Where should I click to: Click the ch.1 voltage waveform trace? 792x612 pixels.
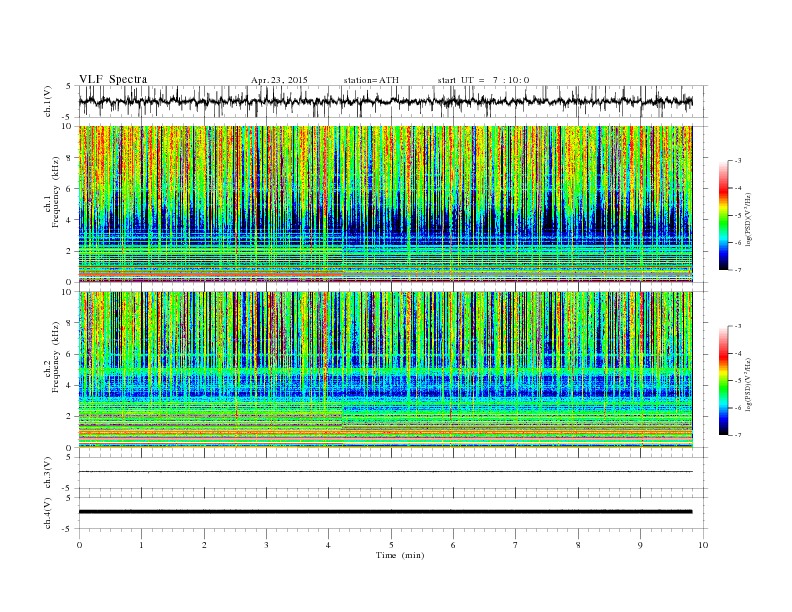tap(385, 101)
